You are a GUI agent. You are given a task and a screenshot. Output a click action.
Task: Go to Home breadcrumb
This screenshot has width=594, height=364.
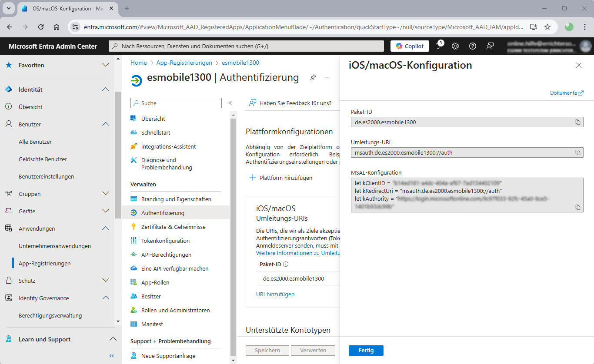139,63
